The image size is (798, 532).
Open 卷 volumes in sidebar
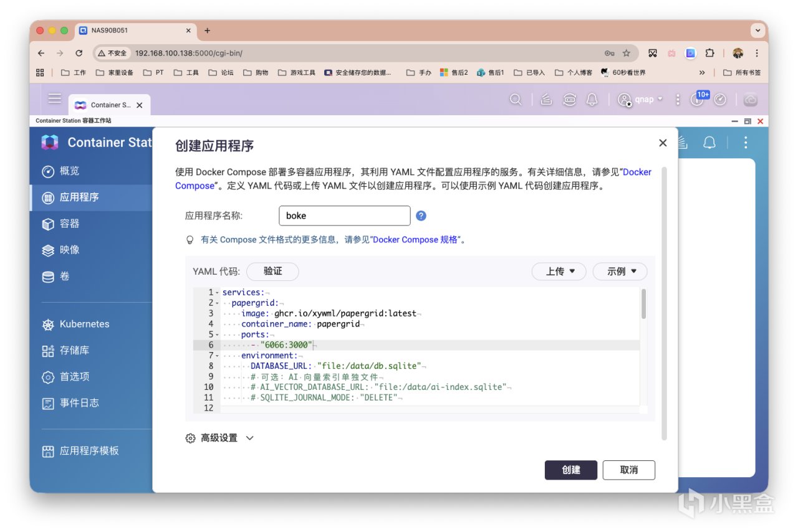91,276
